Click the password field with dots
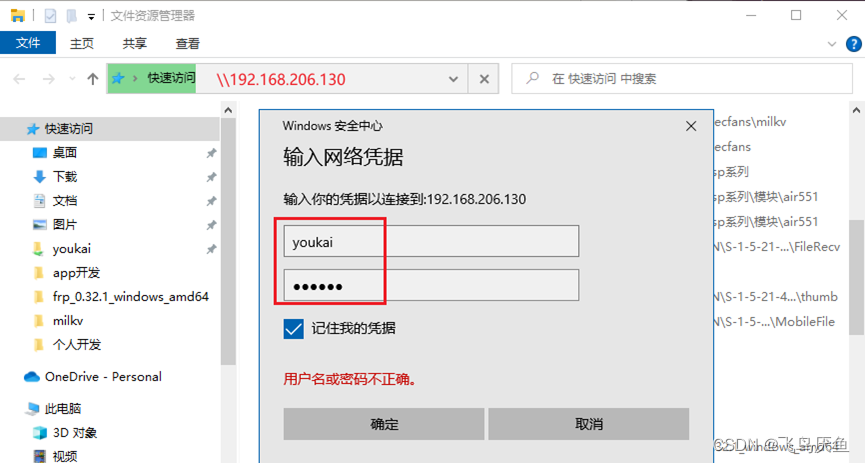 coord(431,285)
